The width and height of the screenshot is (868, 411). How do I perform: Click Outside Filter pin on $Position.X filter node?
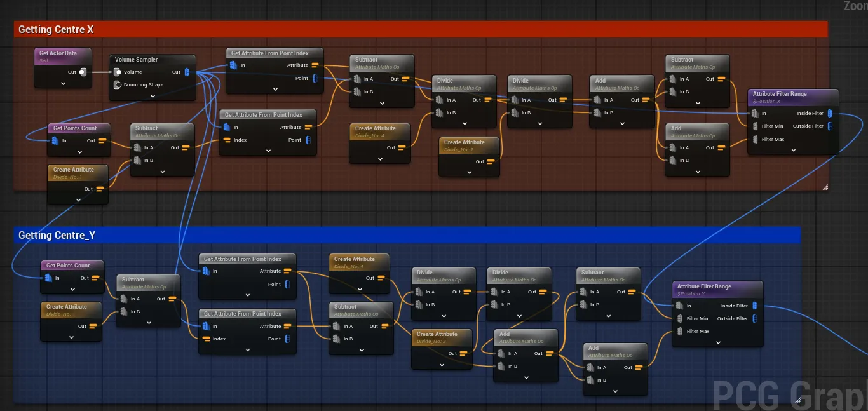pos(830,126)
